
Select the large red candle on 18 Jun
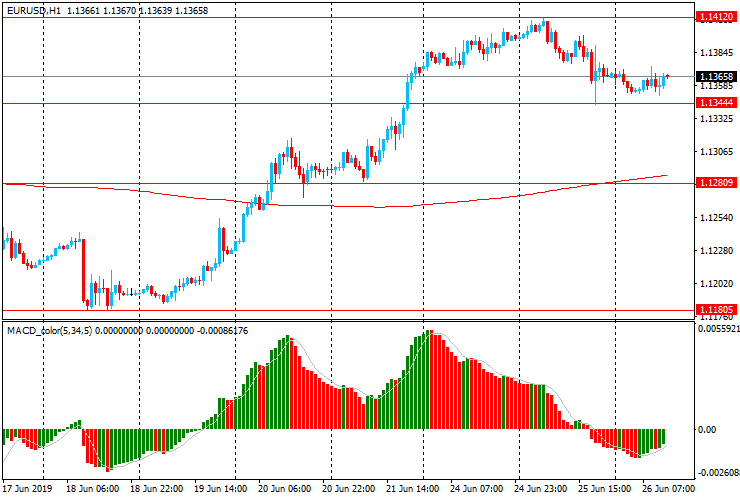(x=84, y=270)
